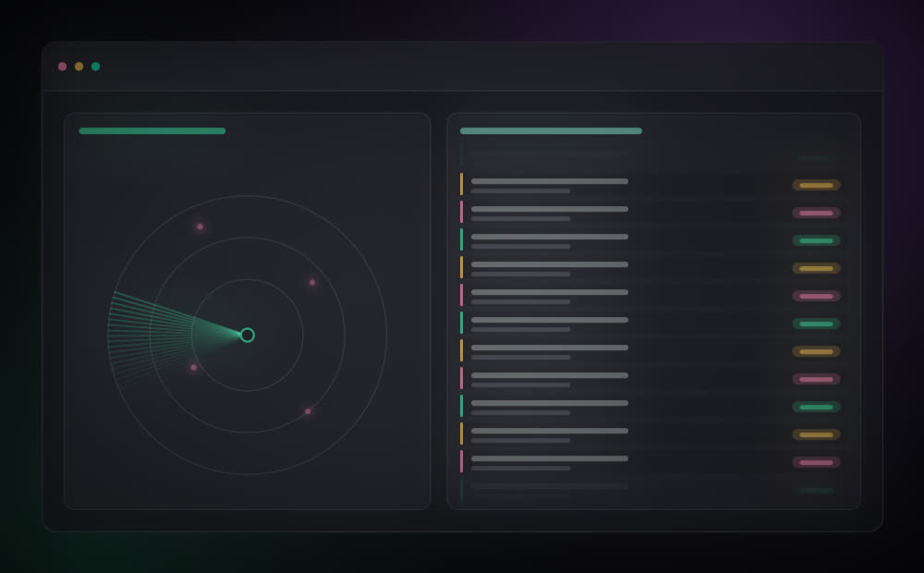This screenshot has width=924, height=573.
Task: Click the list panel's green title bar
Action: click(551, 131)
